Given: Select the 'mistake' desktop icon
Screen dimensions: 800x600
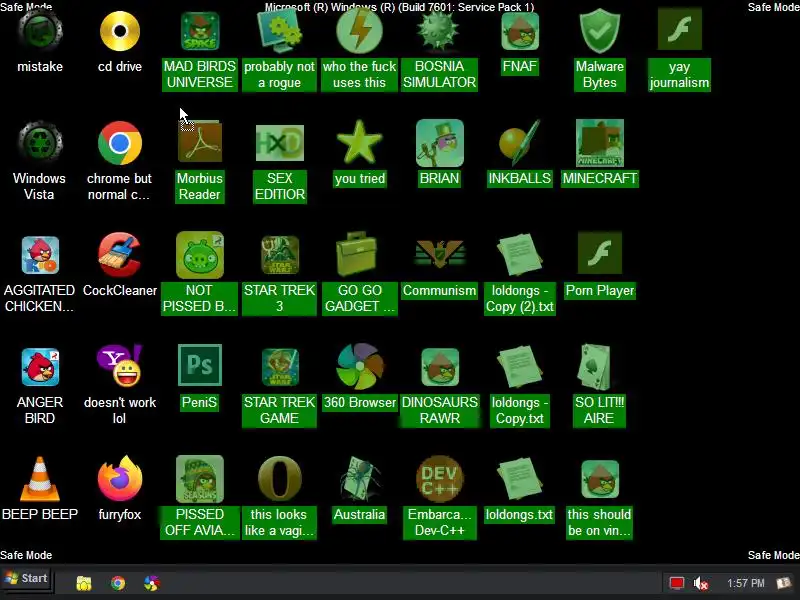Looking at the screenshot, I should pos(40,32).
